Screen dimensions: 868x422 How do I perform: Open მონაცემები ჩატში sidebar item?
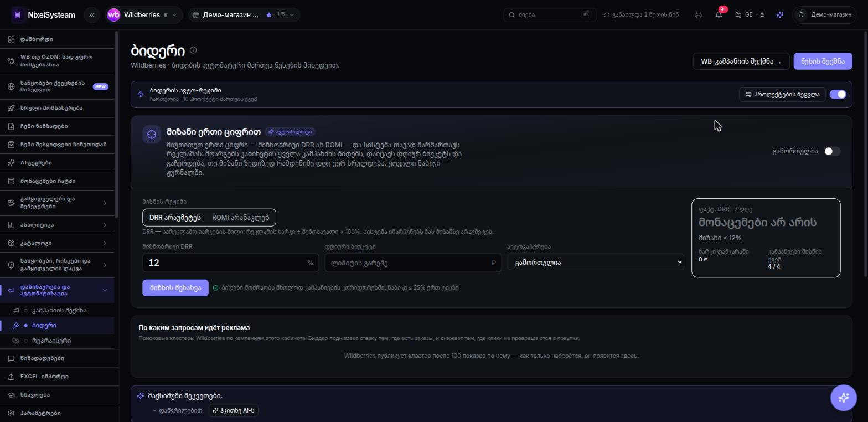tap(58, 181)
